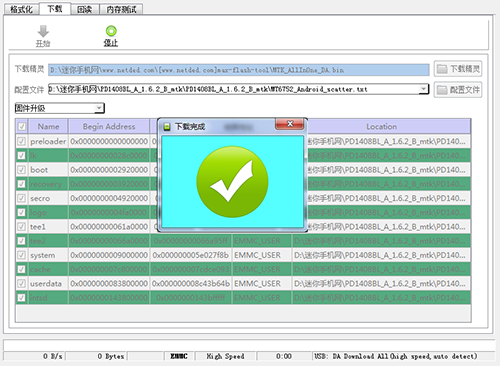Click the Location column header
This screenshot has width=500, height=366.
pos(381,127)
